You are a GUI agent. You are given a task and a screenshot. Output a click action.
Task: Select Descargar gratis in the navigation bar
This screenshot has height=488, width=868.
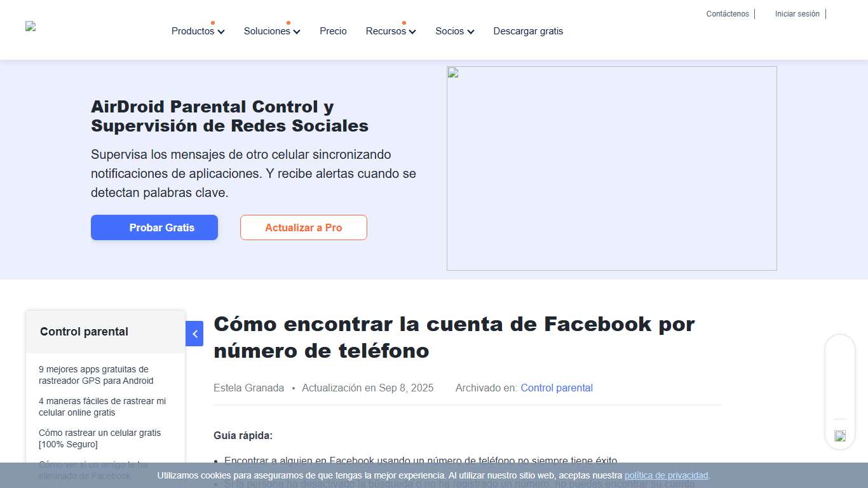click(528, 30)
